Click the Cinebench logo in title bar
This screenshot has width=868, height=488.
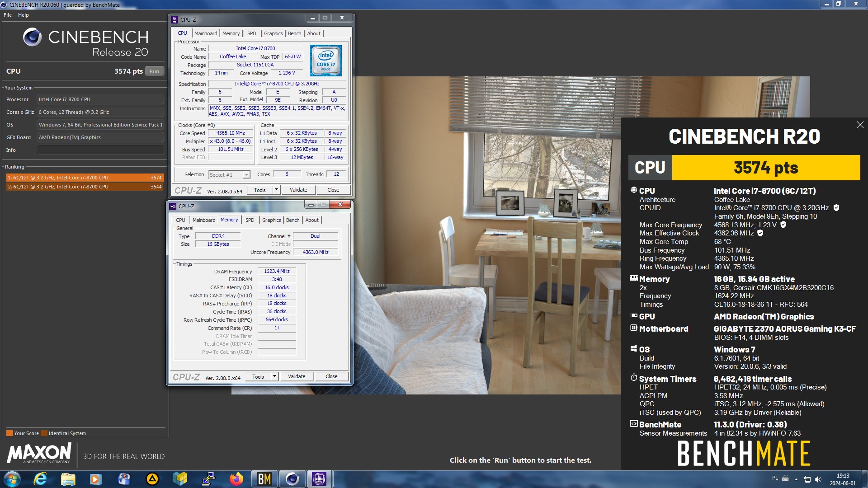(x=4, y=5)
